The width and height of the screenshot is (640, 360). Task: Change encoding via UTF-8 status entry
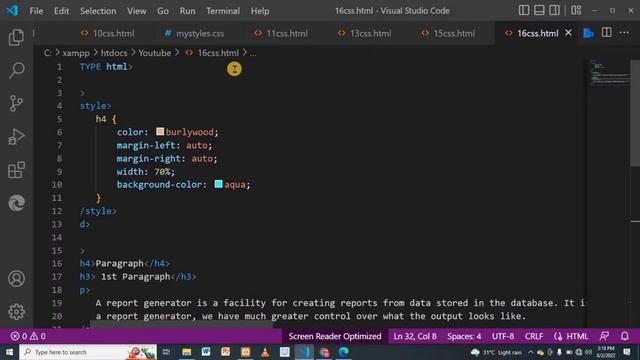point(503,336)
